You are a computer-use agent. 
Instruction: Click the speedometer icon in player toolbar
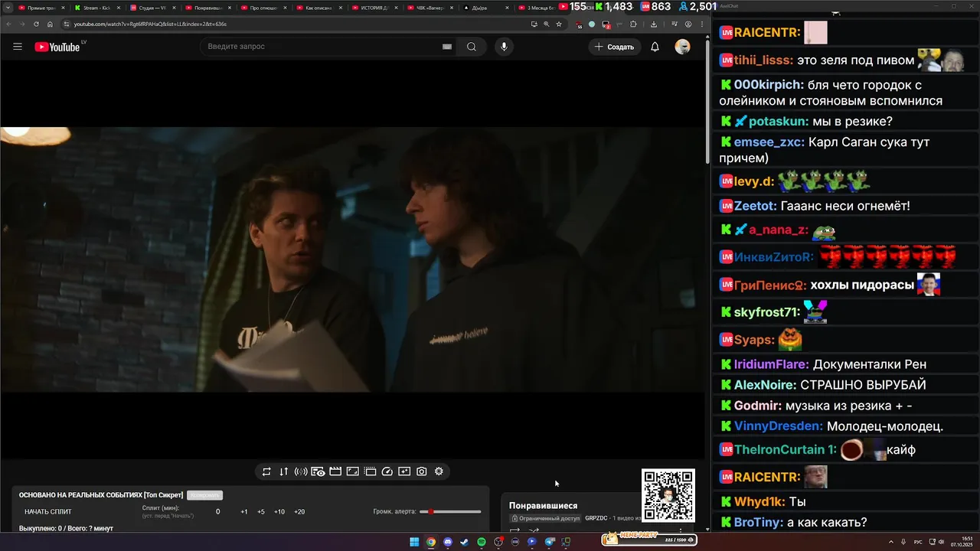click(387, 471)
